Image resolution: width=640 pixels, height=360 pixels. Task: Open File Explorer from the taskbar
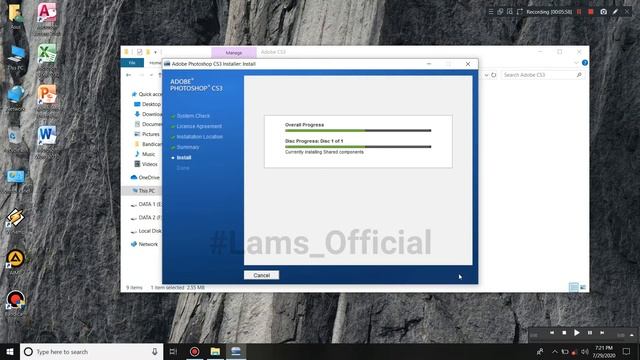click(215, 351)
